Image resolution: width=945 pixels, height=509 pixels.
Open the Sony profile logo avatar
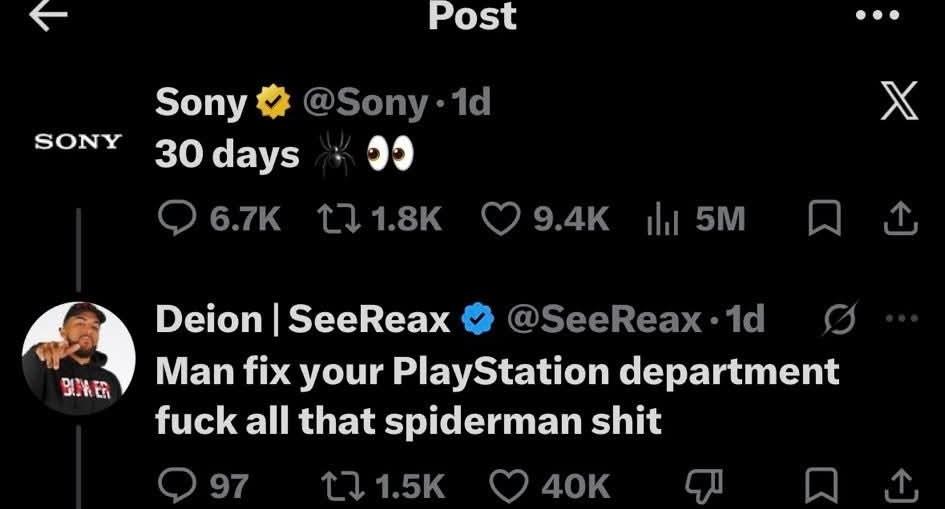click(x=78, y=142)
